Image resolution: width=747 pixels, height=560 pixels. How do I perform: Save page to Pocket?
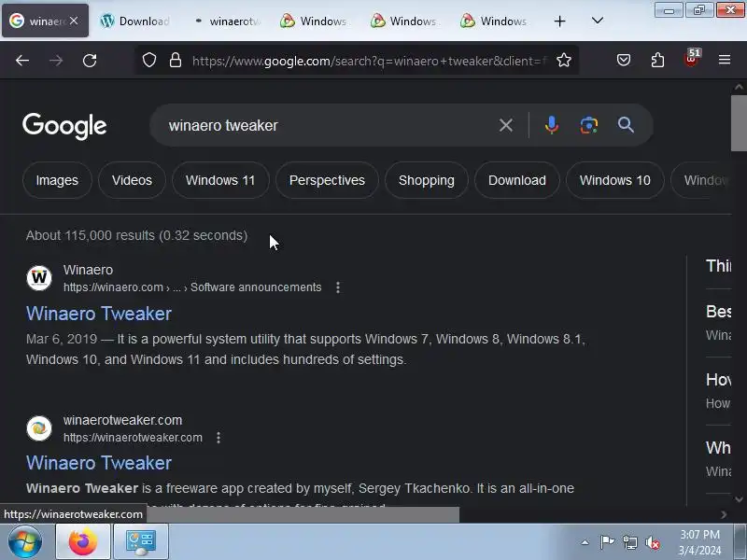(624, 60)
